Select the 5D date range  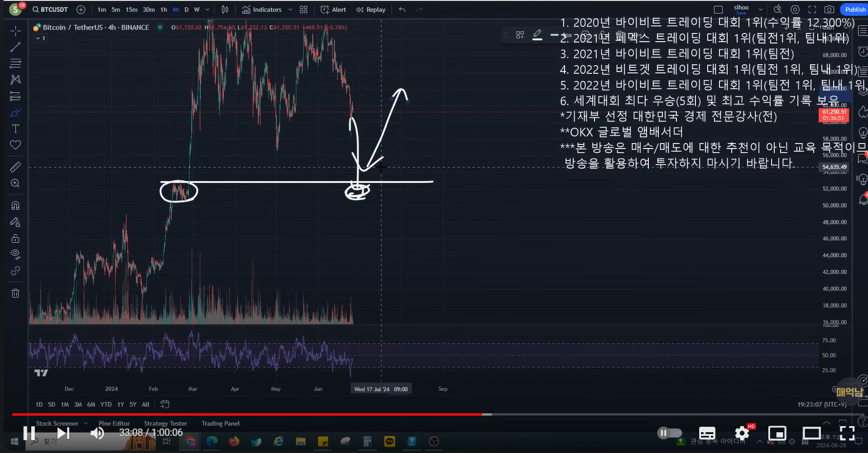[x=52, y=405]
